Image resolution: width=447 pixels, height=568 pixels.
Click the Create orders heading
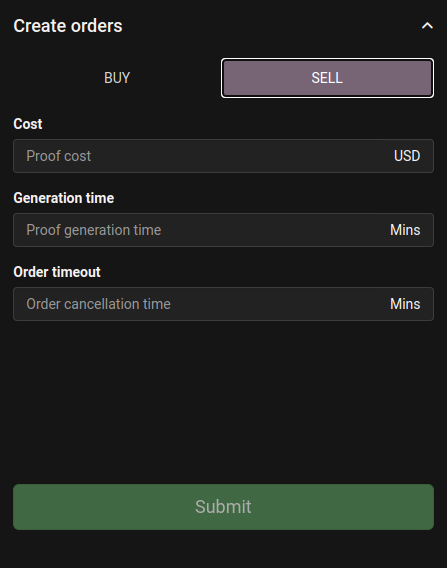[x=68, y=26]
